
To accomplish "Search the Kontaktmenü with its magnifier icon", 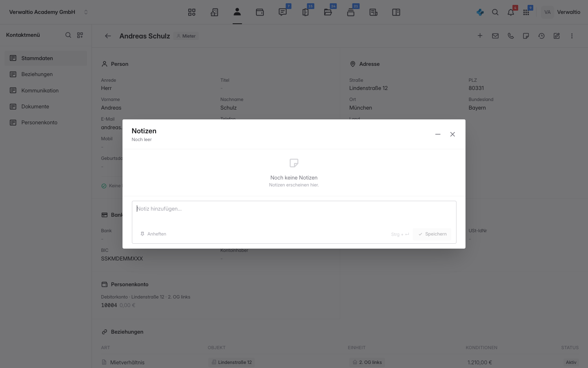I will pos(68,35).
